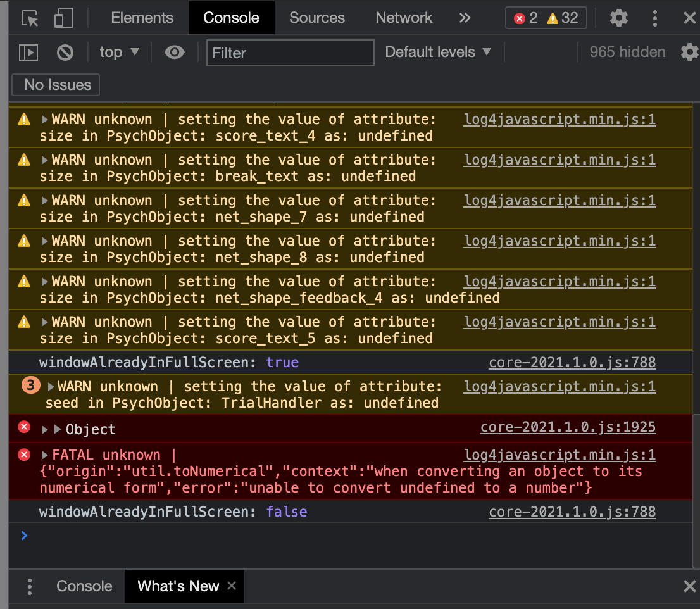
Task: Open core-2021.1.0.js:788 link beside value false
Action: [572, 512]
